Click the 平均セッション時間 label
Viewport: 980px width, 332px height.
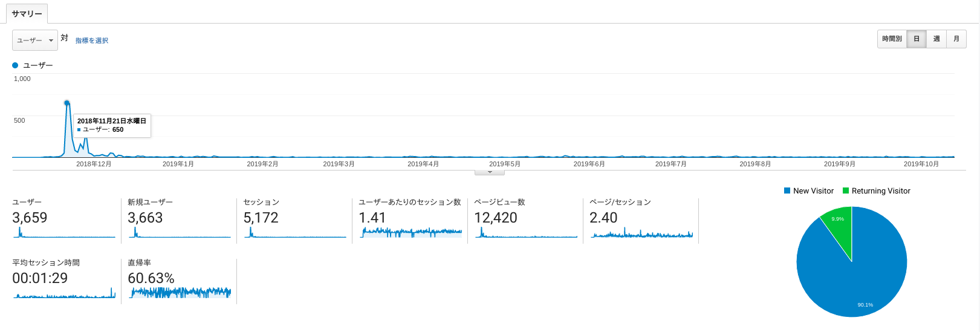pos(46,262)
